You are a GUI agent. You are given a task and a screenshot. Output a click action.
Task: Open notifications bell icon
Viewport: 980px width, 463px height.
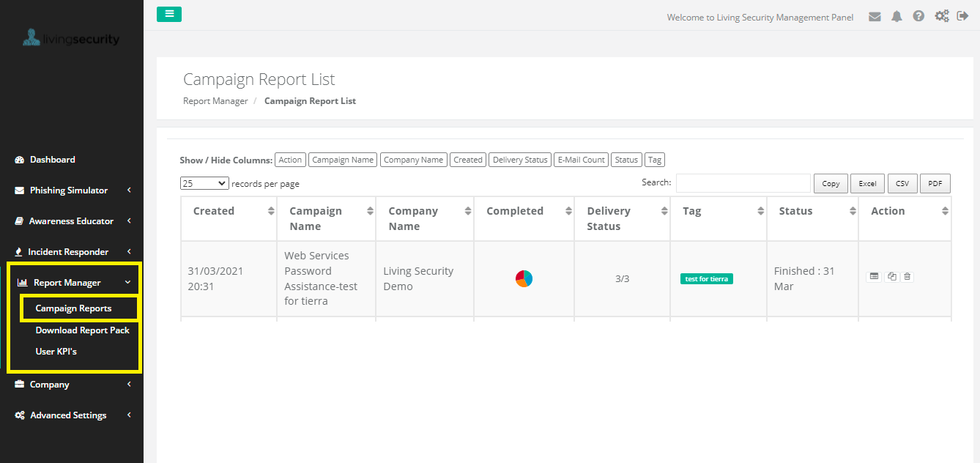click(x=897, y=16)
